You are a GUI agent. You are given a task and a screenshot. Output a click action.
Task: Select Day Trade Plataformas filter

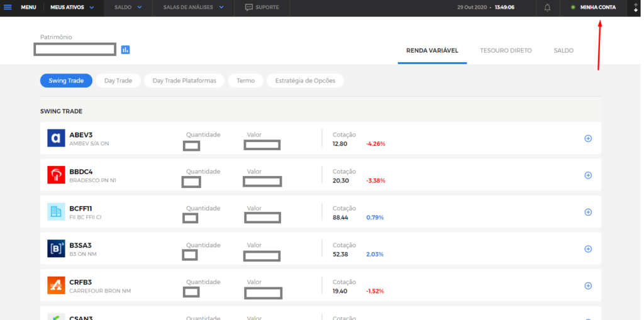coord(184,80)
